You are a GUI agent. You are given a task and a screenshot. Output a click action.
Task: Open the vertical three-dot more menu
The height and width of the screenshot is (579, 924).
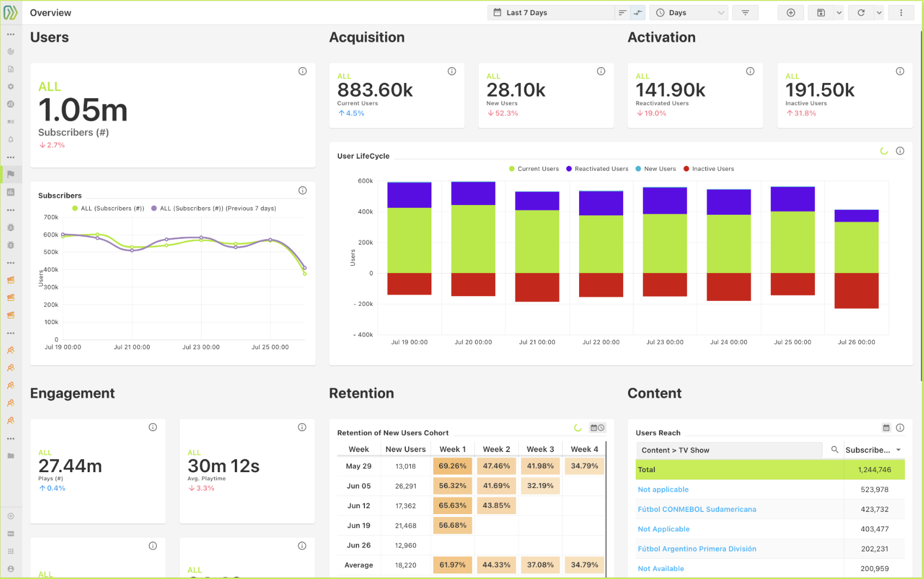pyautogui.click(x=901, y=13)
